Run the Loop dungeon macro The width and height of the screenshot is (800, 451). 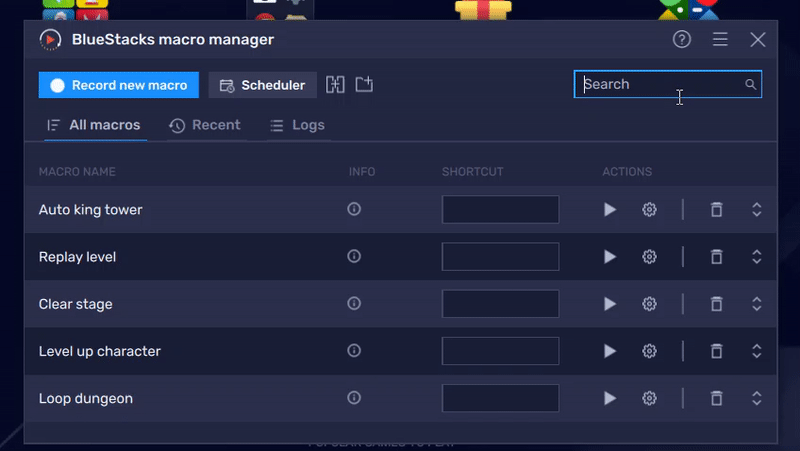610,398
